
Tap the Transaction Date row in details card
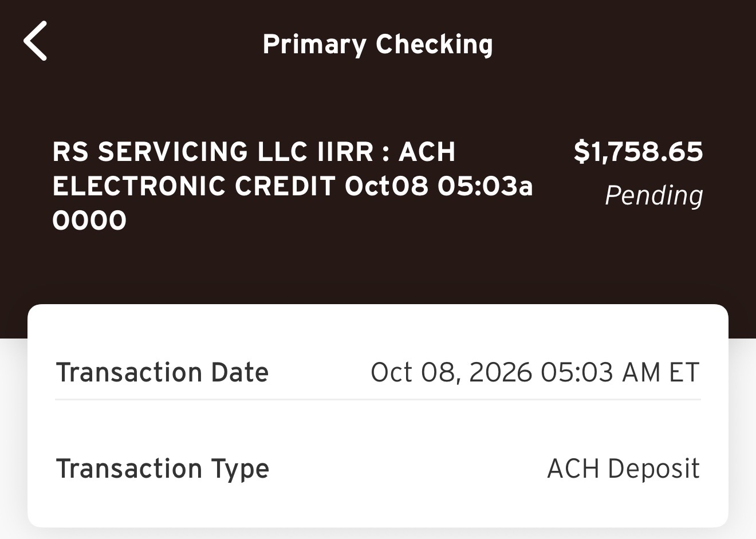pyautogui.click(x=378, y=372)
